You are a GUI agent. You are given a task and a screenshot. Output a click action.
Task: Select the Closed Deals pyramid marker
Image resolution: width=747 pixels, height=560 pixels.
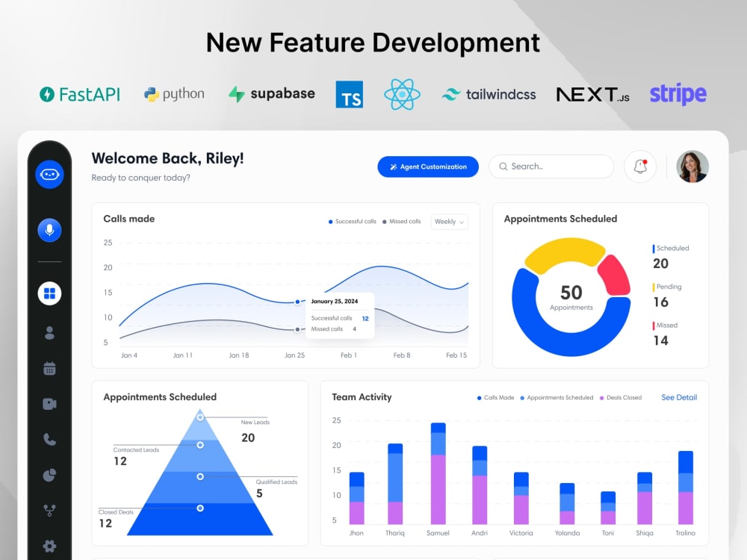pyautogui.click(x=200, y=508)
